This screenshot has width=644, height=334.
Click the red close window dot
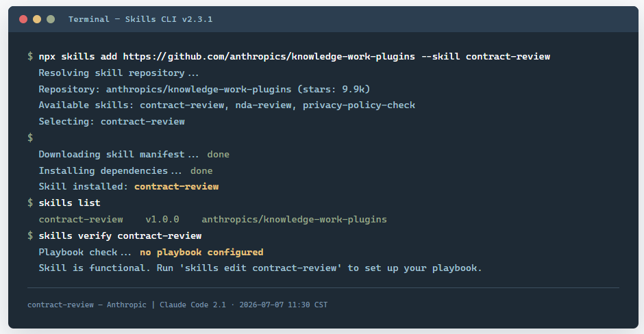tap(23, 19)
